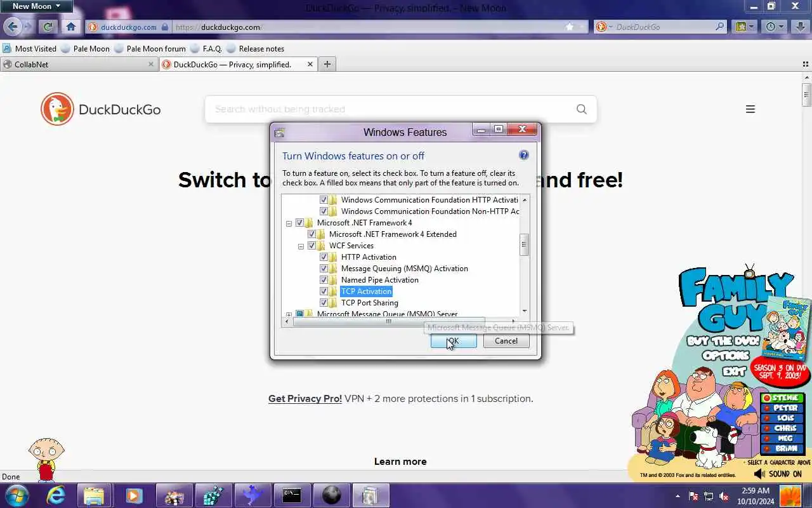Image resolution: width=812 pixels, height=508 pixels.
Task: Click the blue bird taskbar icon
Action: [x=252, y=495]
